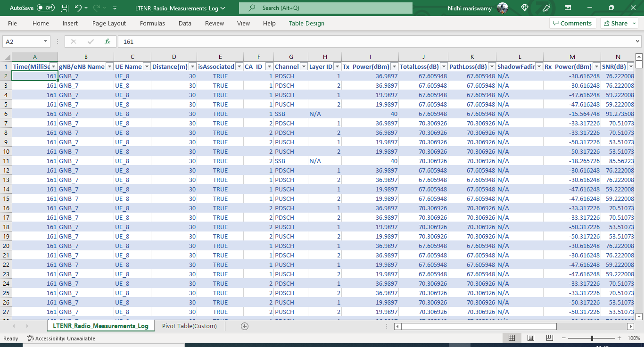This screenshot has height=347, width=644.
Task: Open the TotalLoss(dB) filter dropdown
Action: pyautogui.click(x=444, y=66)
